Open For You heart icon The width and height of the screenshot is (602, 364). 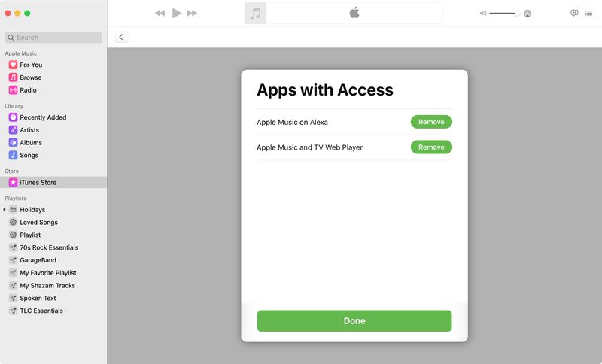(13, 65)
